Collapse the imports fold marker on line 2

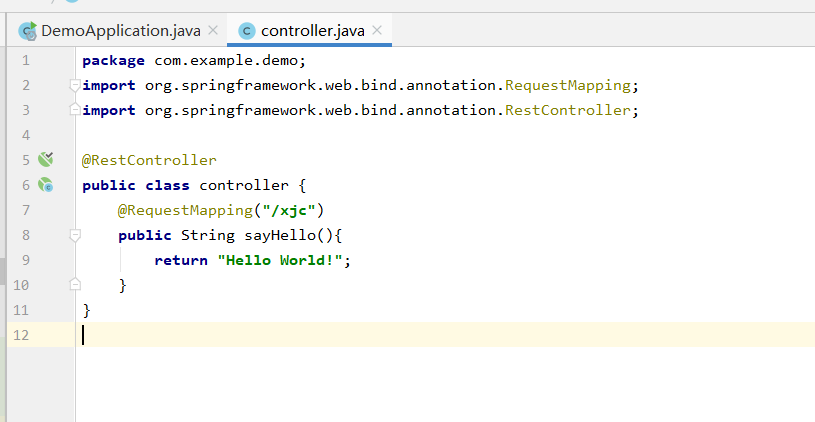pos(75,85)
